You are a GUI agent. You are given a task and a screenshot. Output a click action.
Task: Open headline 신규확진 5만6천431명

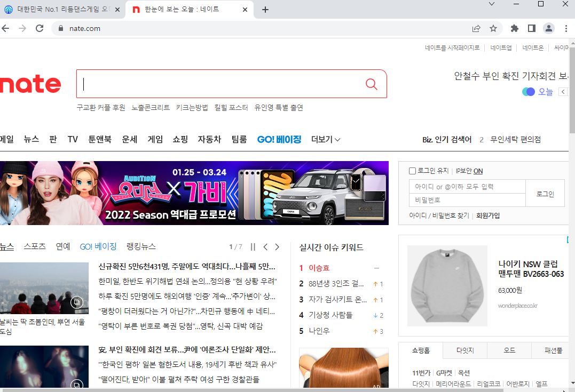[x=187, y=266]
